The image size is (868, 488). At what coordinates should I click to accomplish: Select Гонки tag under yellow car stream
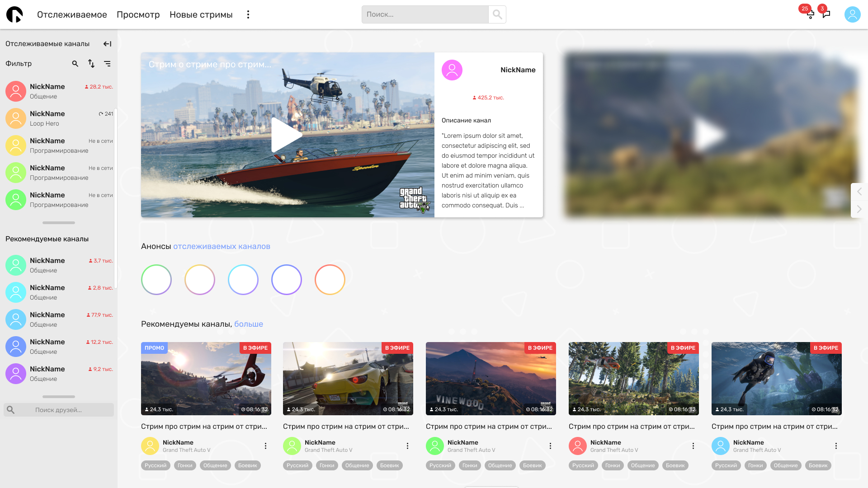pyautogui.click(x=327, y=465)
